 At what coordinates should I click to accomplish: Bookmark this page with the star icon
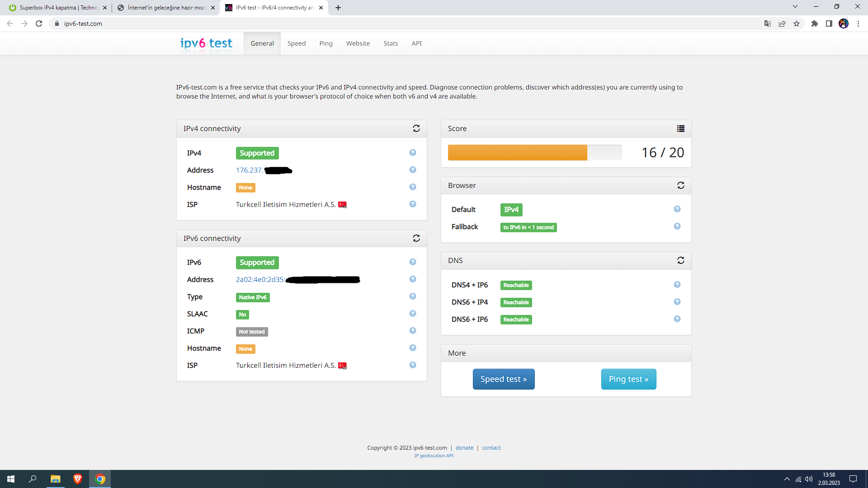click(x=797, y=23)
